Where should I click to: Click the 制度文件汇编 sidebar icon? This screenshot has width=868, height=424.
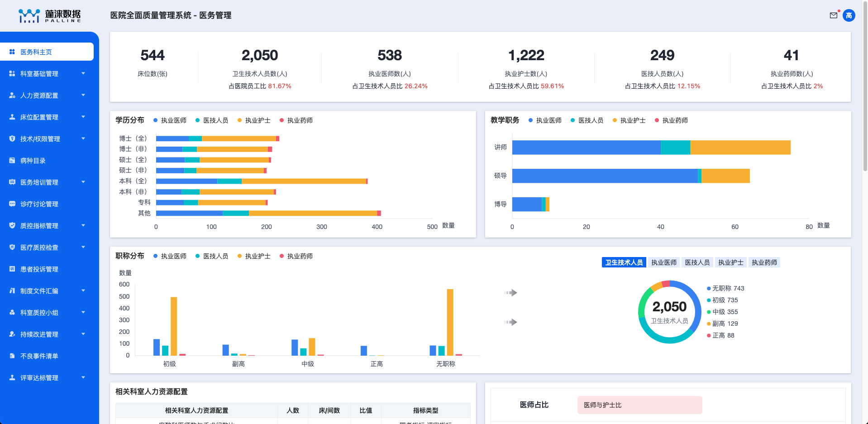12,291
